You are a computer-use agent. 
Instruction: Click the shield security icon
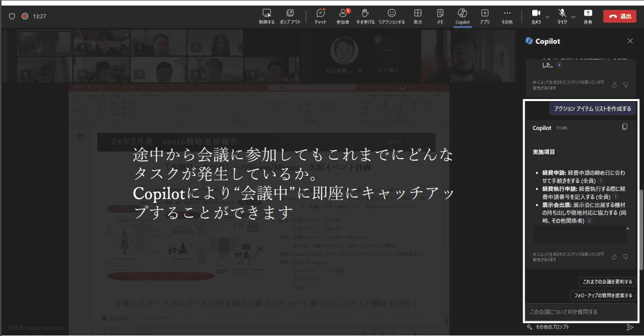point(12,16)
